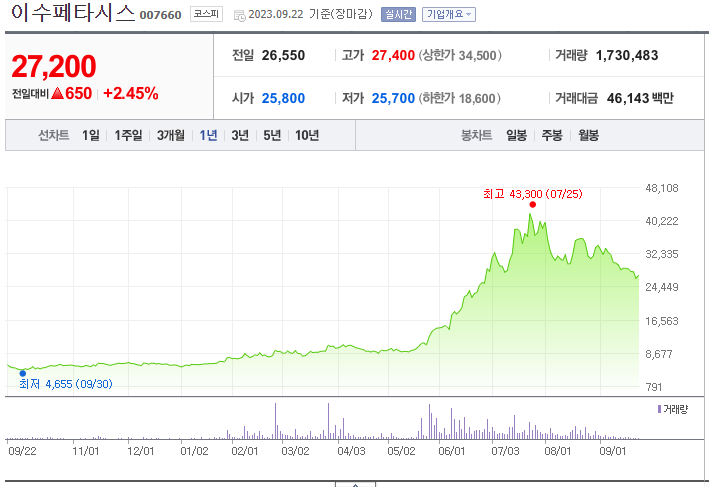This screenshot has height=487, width=709.
Task: Click the 저가 value 25,700
Action: click(393, 98)
